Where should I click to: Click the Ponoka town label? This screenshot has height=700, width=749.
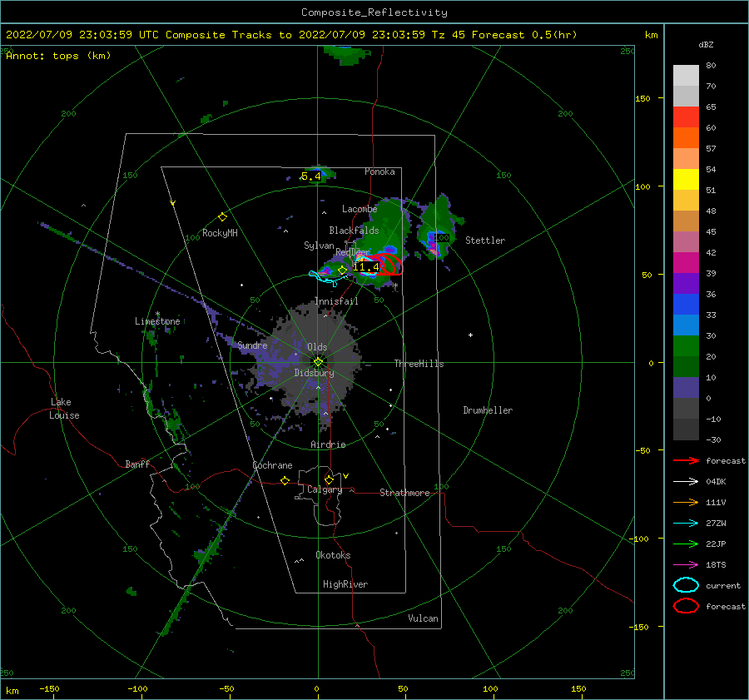[379, 171]
